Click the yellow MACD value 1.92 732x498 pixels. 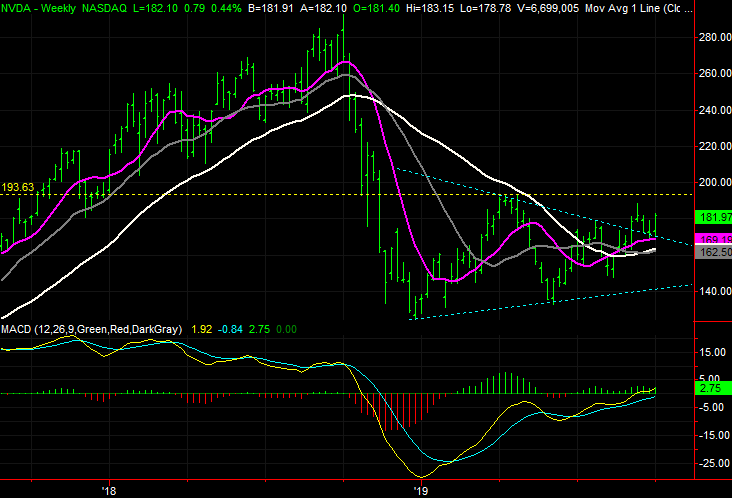click(x=202, y=330)
